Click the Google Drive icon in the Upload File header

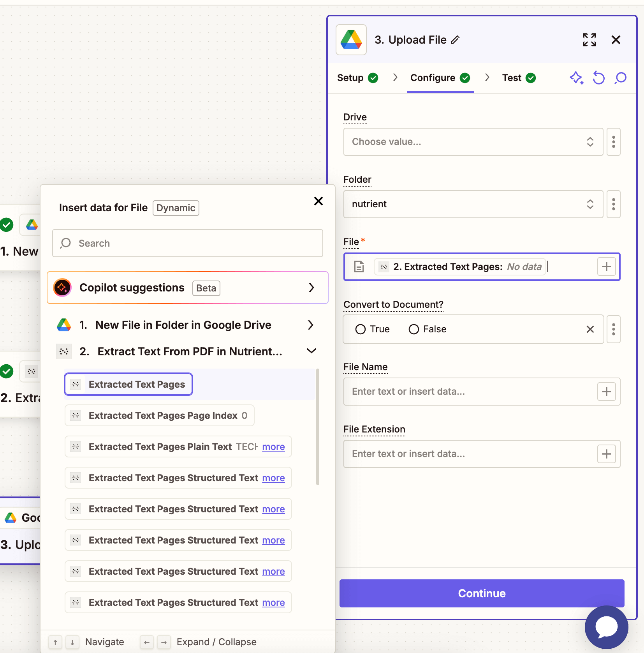point(351,39)
